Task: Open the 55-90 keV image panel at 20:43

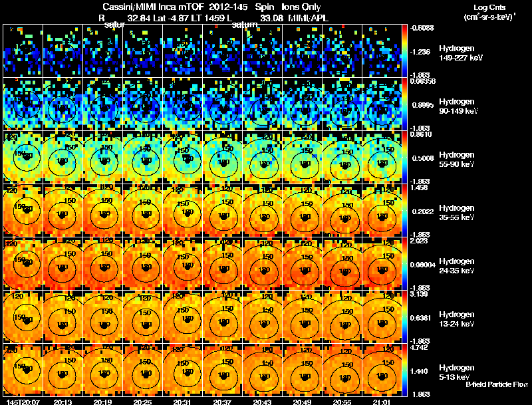Action: (263, 158)
